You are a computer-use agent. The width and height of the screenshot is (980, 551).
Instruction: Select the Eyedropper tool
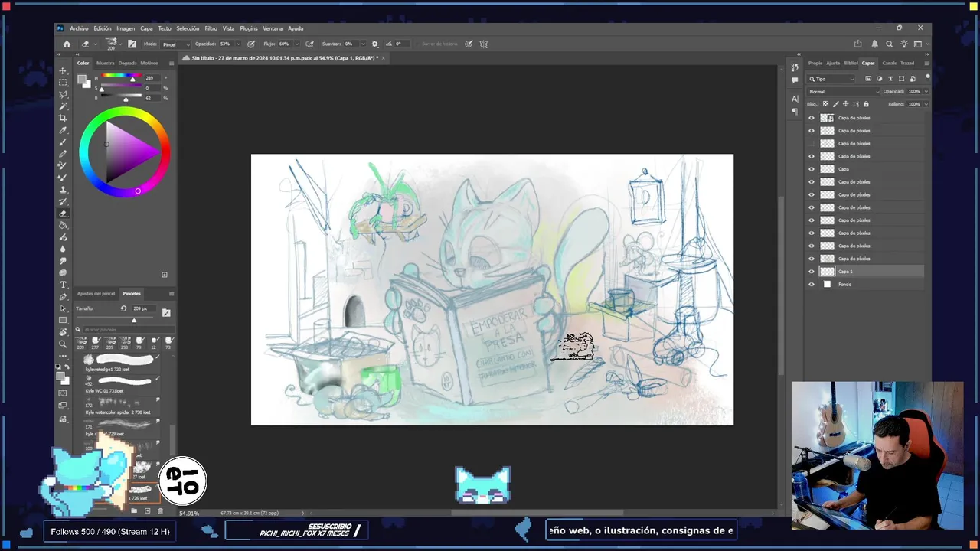[63, 130]
